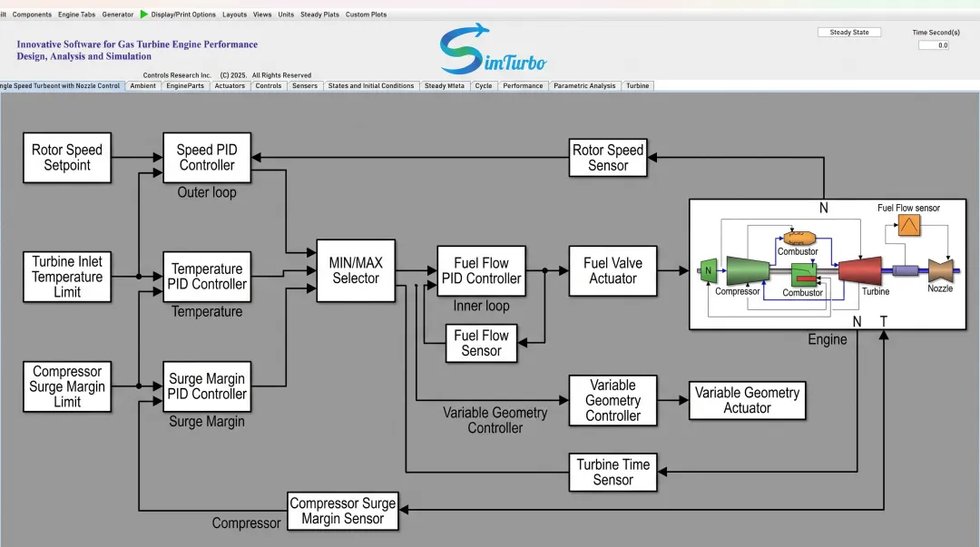Select Single Speed Turbojet with Nozzle Control tab
980x547 pixels.
(61, 85)
